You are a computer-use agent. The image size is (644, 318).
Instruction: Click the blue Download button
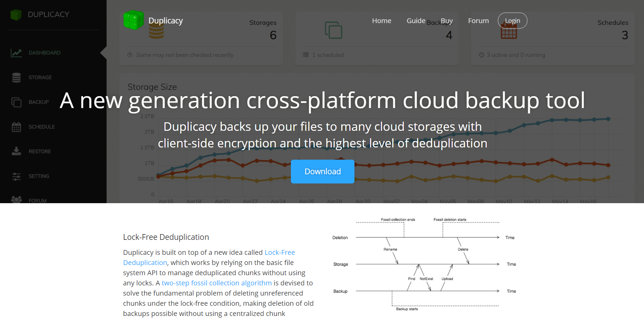pyautogui.click(x=323, y=172)
